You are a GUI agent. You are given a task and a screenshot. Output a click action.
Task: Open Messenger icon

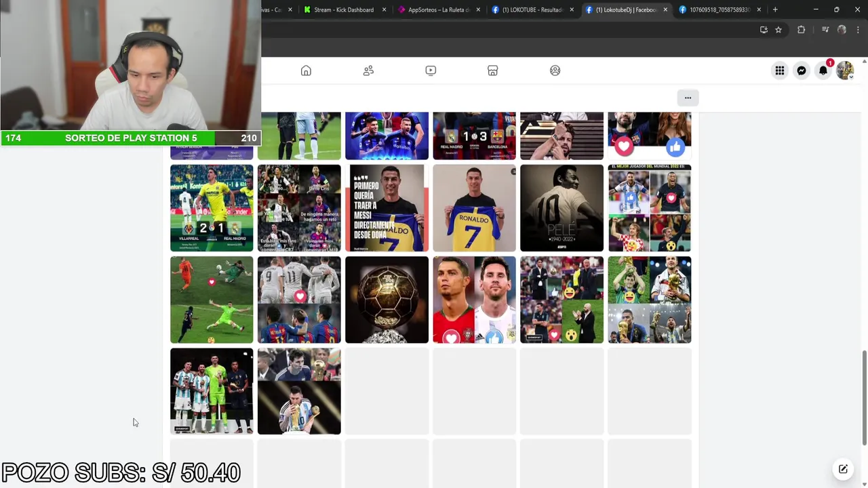pyautogui.click(x=802, y=70)
